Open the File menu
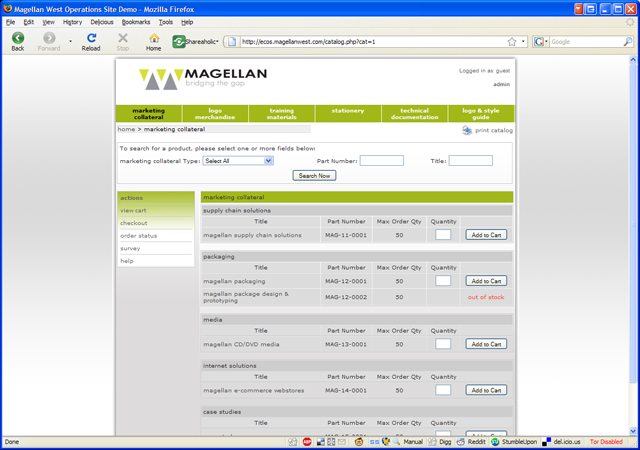This screenshot has height=450, width=640. (x=10, y=22)
